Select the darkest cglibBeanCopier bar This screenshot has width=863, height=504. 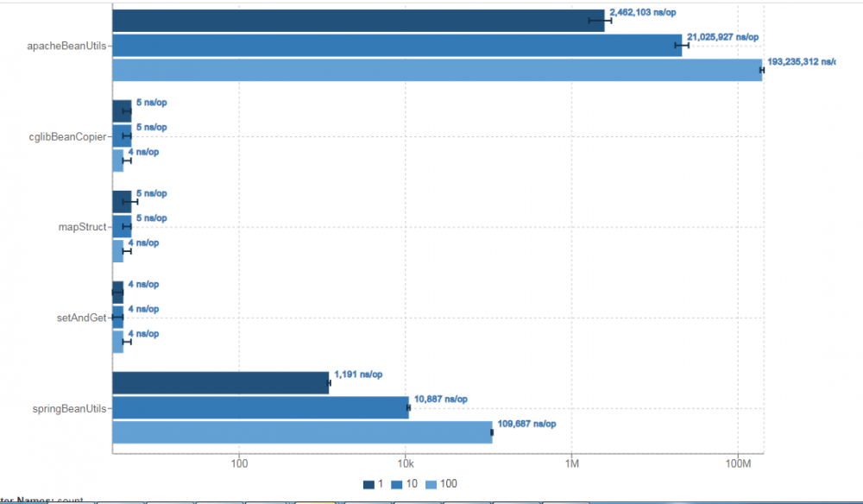pos(123,111)
